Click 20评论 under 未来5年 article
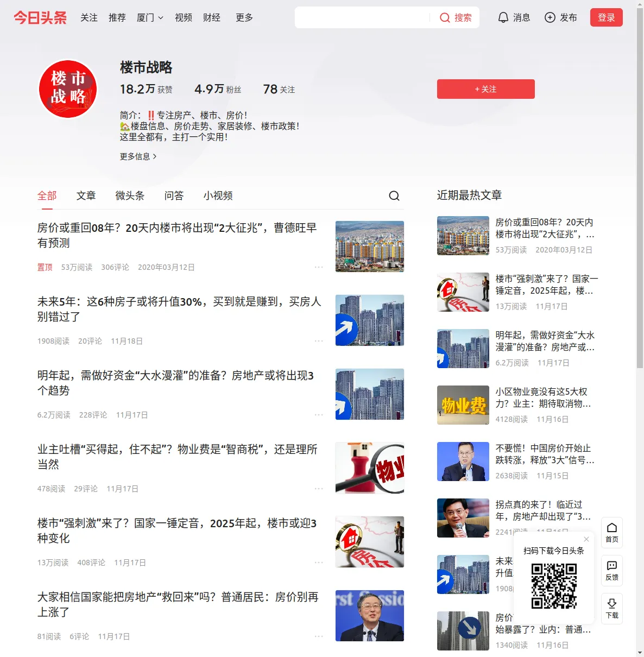644x657 pixels. (90, 341)
